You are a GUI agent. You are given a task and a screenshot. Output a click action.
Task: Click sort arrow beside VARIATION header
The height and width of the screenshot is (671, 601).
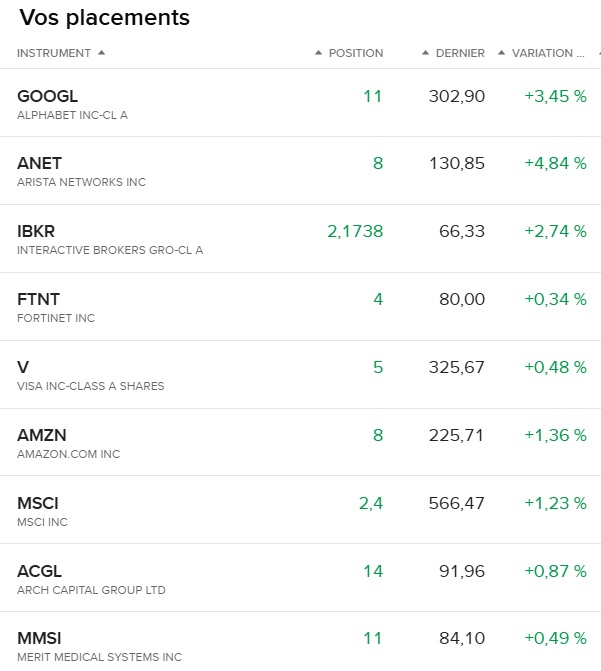[x=502, y=53]
